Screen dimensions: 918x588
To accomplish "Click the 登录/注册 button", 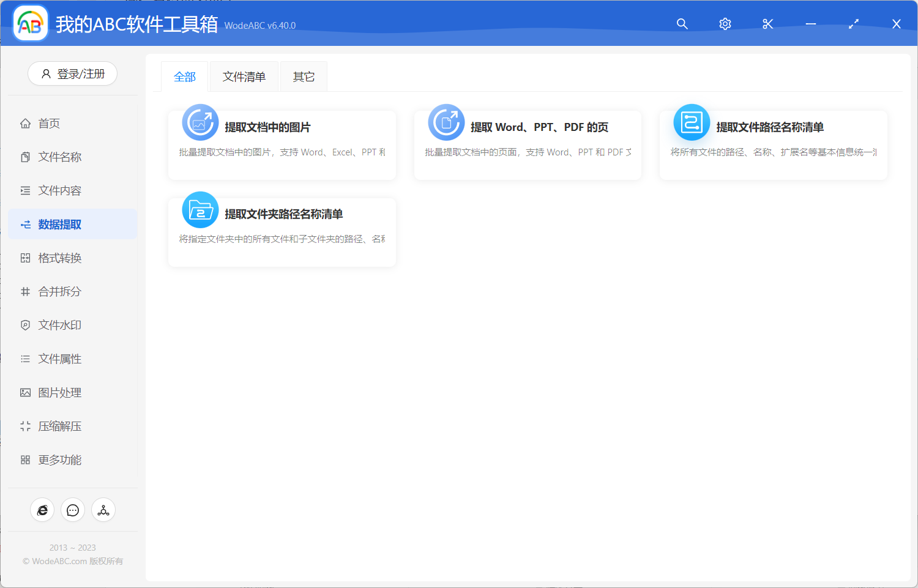I will 72,73.
